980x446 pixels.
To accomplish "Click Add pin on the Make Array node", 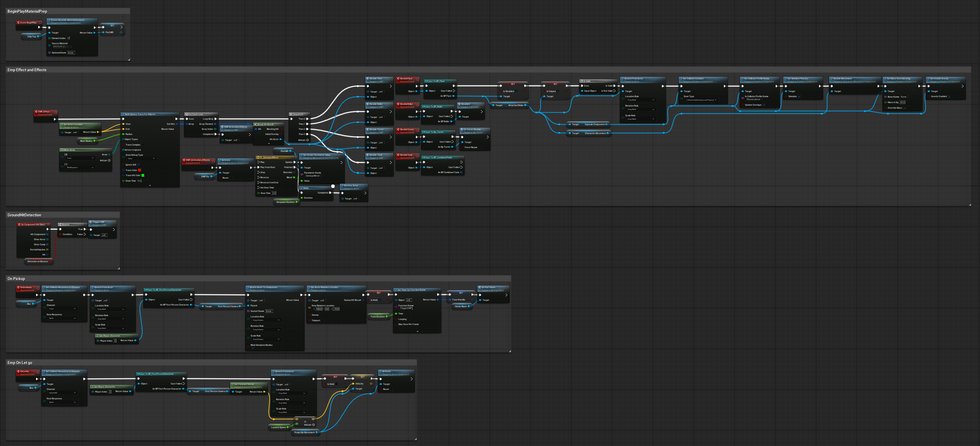I will (x=105, y=160).
